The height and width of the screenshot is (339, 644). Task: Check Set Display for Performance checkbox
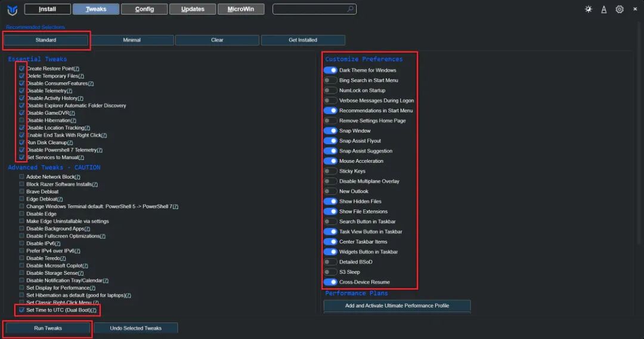coord(21,287)
